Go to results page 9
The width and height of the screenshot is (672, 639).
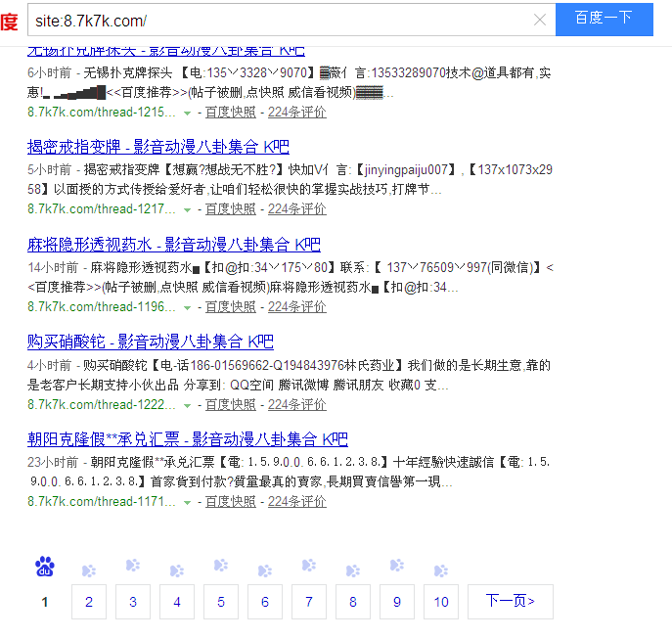[397, 601]
